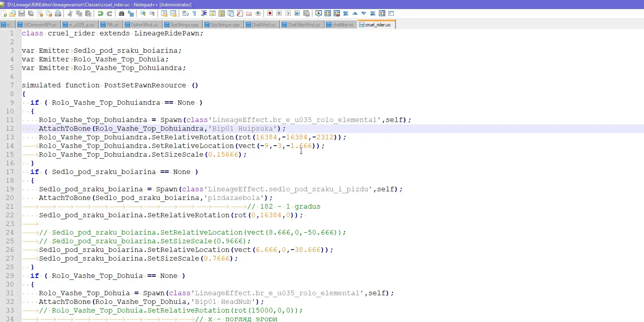Open the Function List icon
The height and width of the screenshot is (322, 644).
[240, 13]
